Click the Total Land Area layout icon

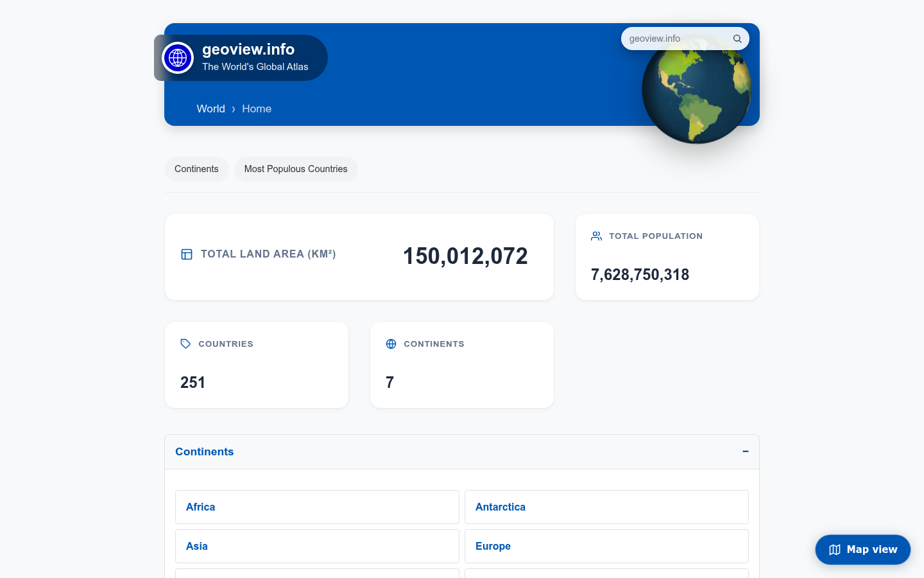[x=187, y=254]
